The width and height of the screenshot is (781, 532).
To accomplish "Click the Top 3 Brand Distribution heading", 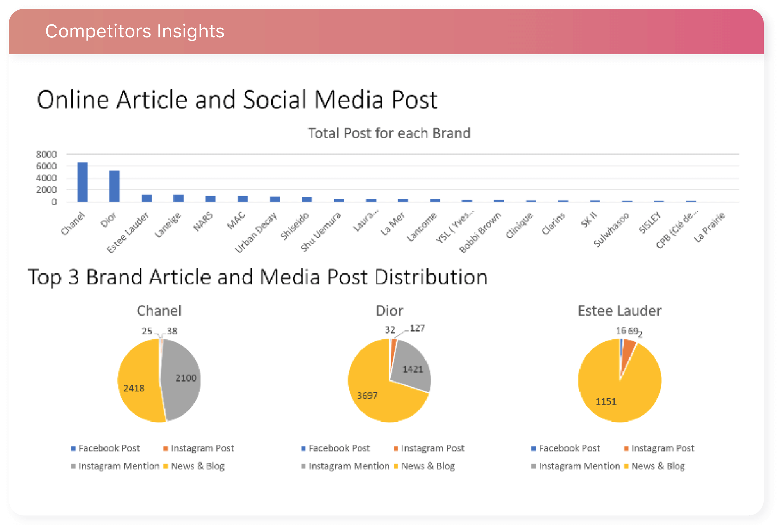I will pos(257,277).
